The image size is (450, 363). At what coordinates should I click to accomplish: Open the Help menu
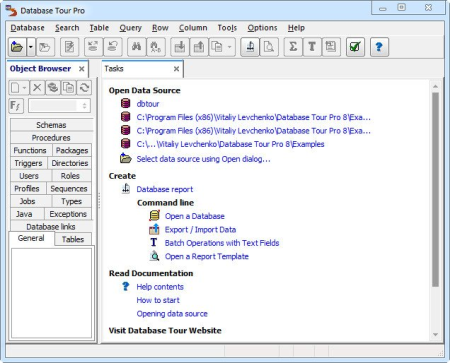[x=296, y=28]
